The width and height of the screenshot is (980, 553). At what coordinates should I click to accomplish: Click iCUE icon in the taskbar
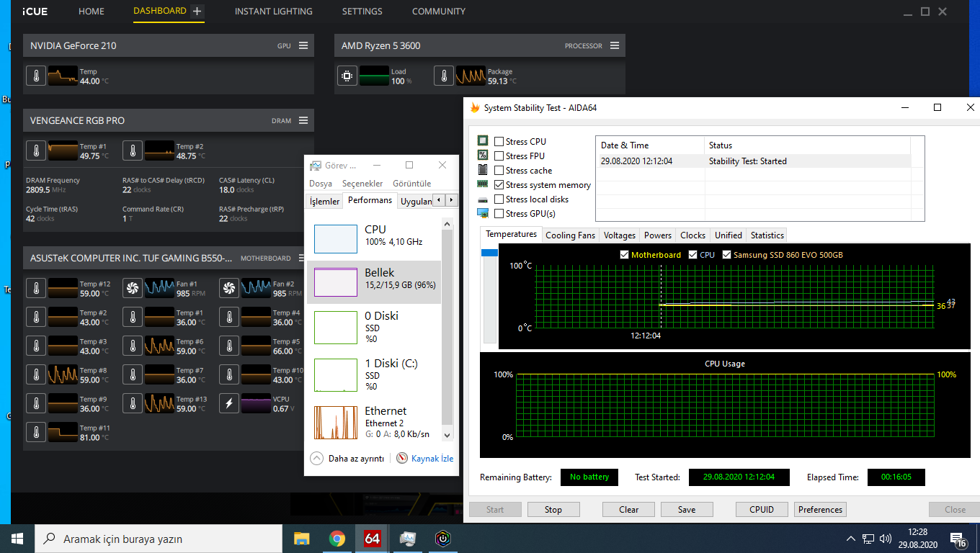click(443, 539)
